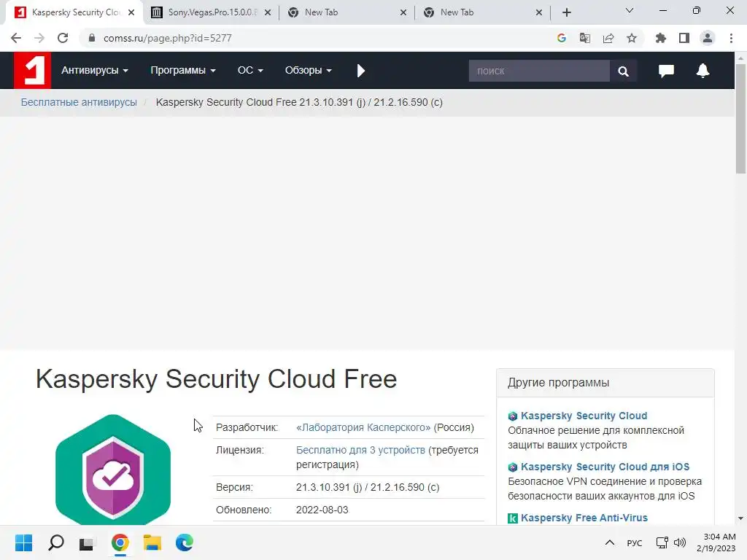Open Task View on taskbar

pos(88,542)
